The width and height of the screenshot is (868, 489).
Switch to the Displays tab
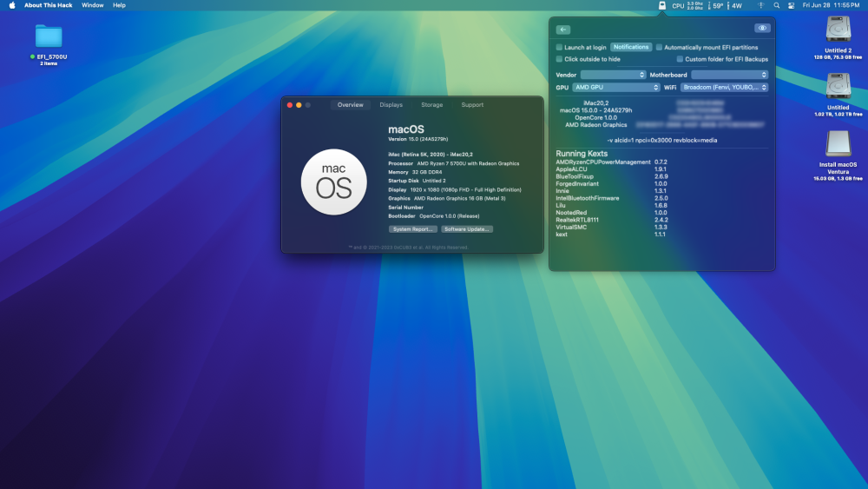click(x=391, y=105)
